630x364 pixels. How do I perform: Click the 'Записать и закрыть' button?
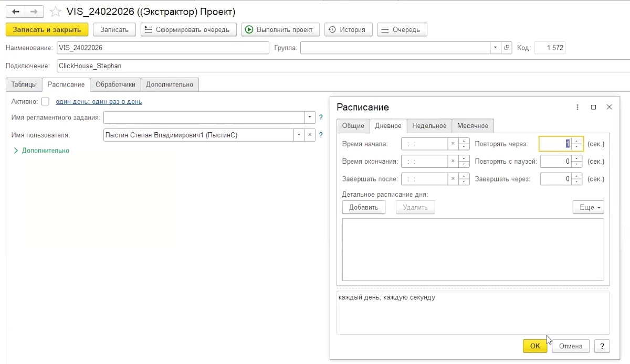pos(47,29)
